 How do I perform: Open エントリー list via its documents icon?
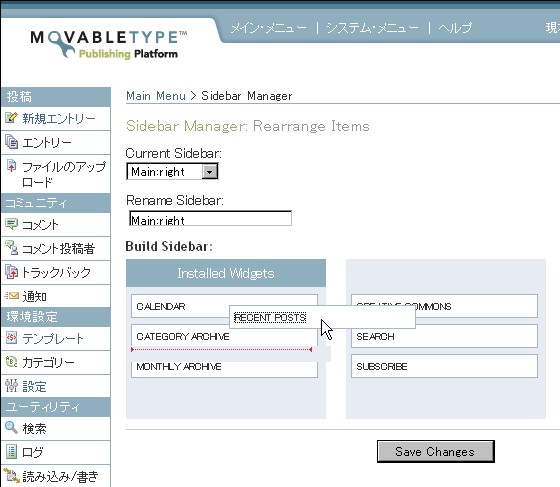(11, 142)
